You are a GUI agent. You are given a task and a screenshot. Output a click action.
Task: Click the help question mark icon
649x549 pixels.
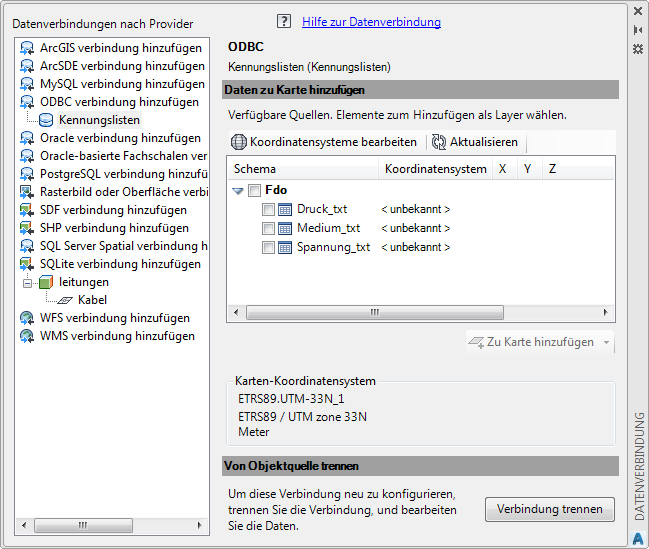click(284, 22)
